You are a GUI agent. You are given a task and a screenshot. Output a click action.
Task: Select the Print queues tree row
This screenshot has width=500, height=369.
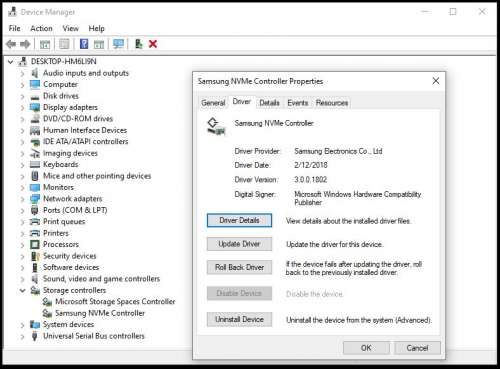[x=64, y=222]
